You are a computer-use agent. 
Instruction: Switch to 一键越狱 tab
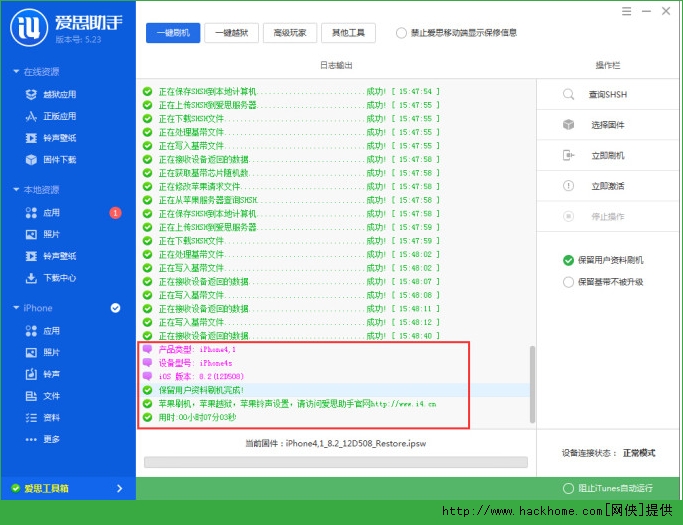[231, 33]
